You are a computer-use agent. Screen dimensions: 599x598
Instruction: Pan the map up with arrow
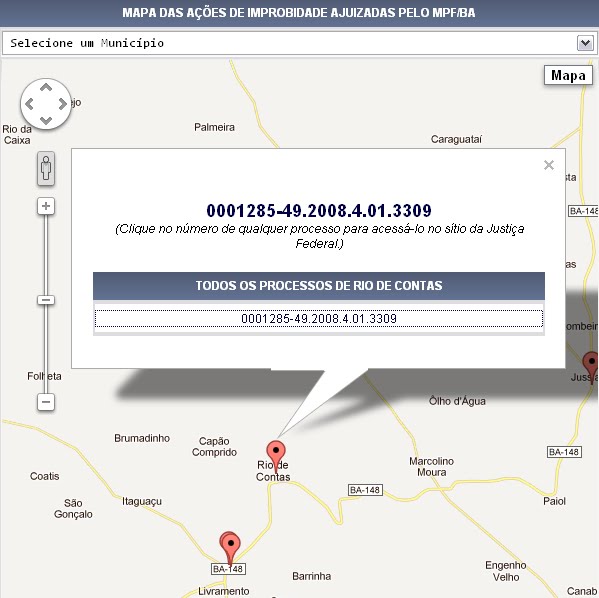[46, 88]
